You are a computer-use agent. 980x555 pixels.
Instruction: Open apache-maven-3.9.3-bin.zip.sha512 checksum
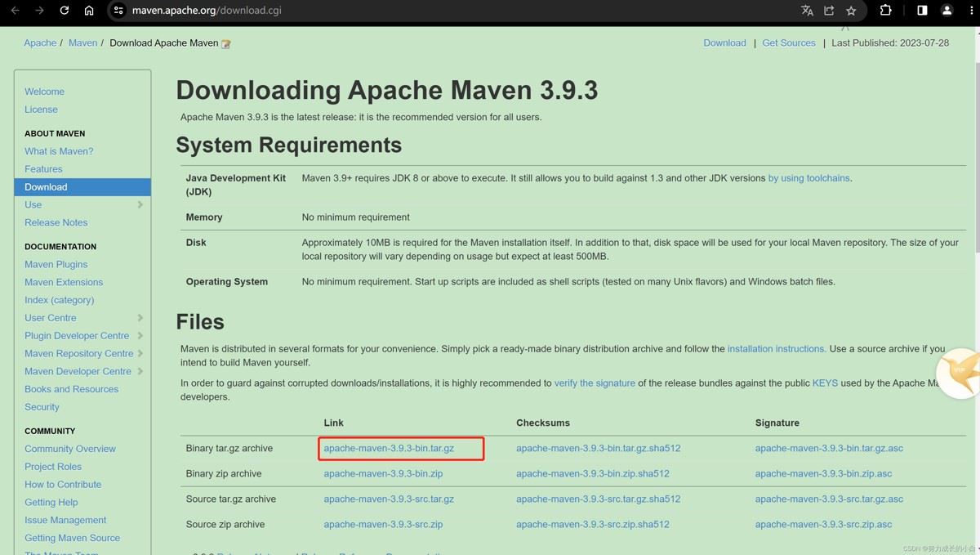(593, 474)
